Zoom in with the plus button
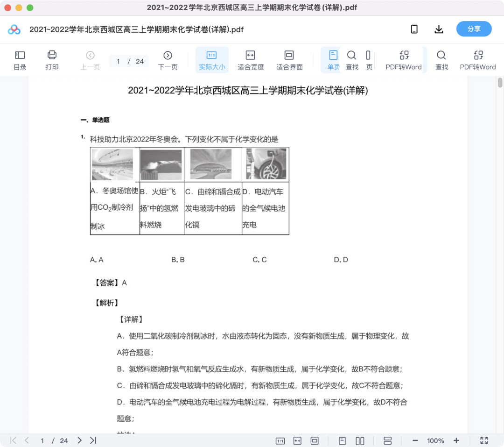Viewport: 504px width, 447px height. pos(456,440)
